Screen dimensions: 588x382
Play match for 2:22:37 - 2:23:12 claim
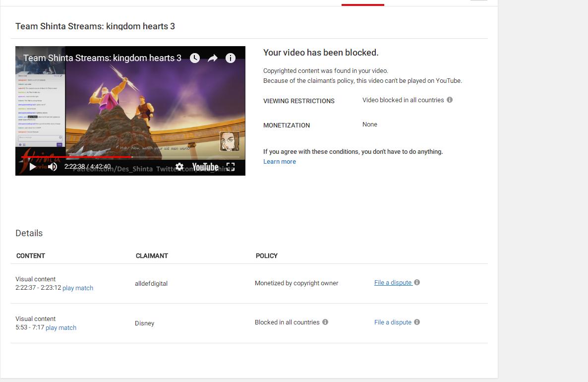click(x=78, y=288)
